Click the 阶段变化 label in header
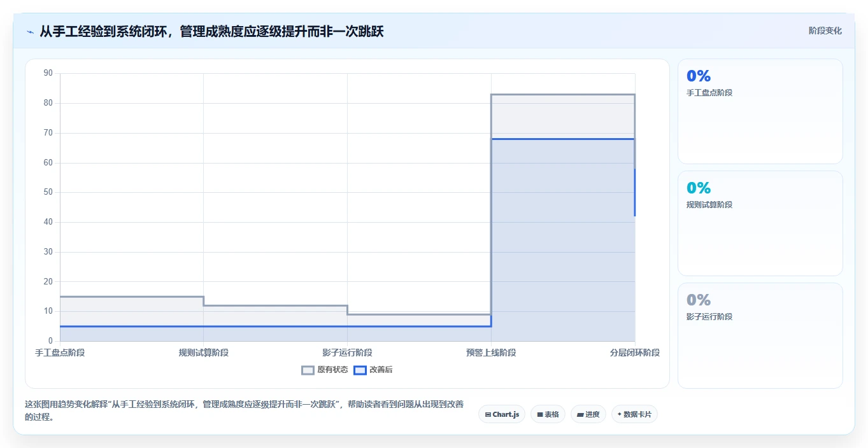868x448 pixels. pyautogui.click(x=825, y=31)
